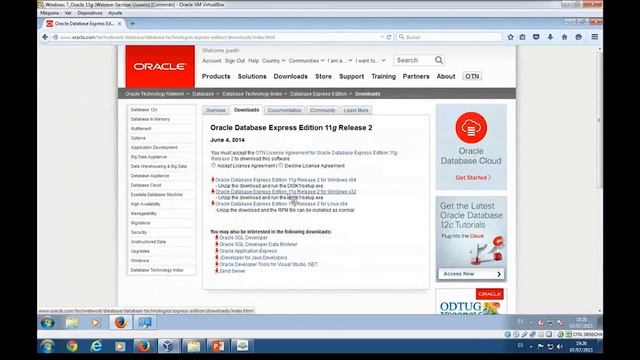Viewport: 640px width, 360px height.
Task: Switch to the Documentation tab
Action: click(284, 110)
